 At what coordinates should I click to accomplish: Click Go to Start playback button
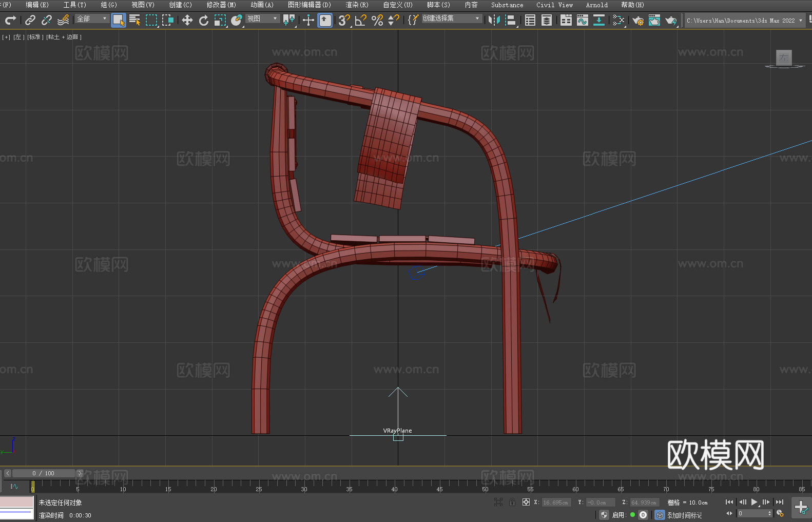point(729,502)
